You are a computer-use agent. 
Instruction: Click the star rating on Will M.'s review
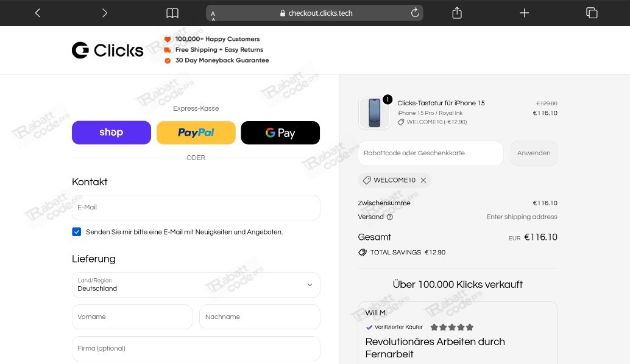click(451, 327)
